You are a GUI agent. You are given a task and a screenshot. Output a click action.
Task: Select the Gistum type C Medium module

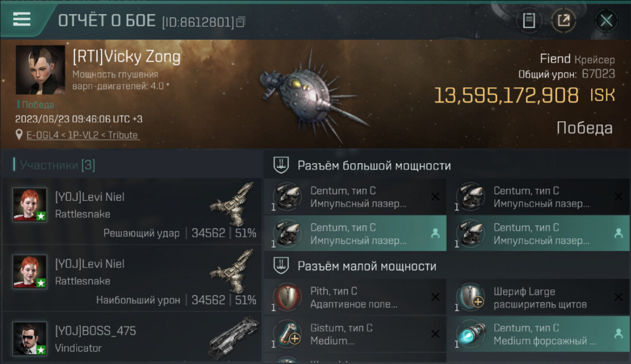(x=355, y=334)
